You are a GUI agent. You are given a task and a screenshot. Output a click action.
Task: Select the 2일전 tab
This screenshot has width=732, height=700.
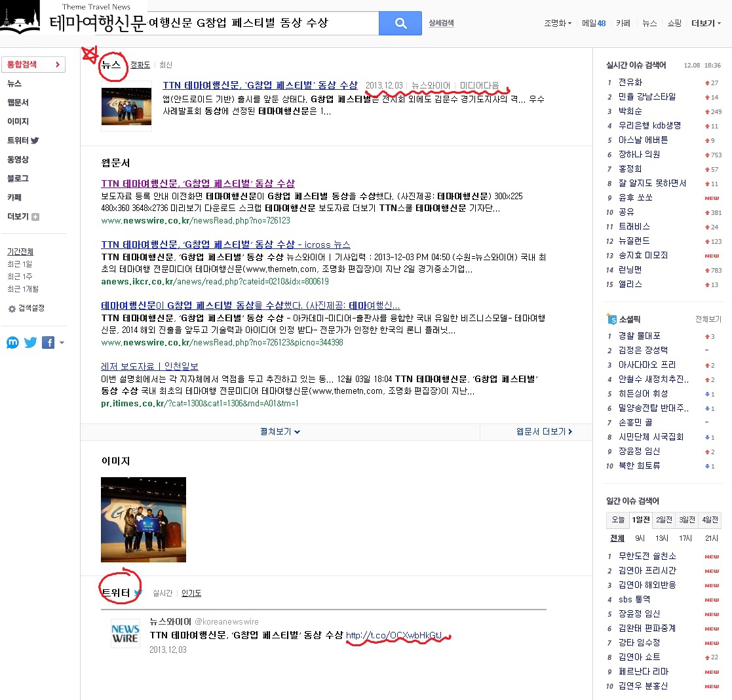click(x=664, y=520)
